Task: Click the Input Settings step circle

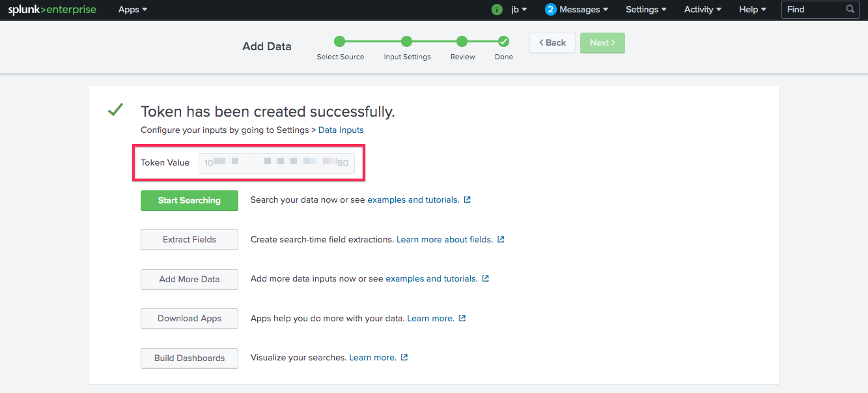Action: pyautogui.click(x=406, y=42)
